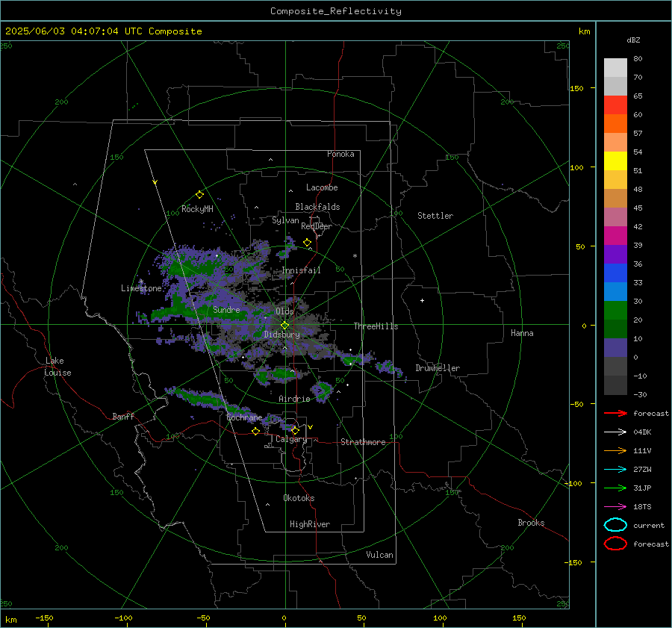Click the -30 dBZ value on the scale

tap(640, 394)
